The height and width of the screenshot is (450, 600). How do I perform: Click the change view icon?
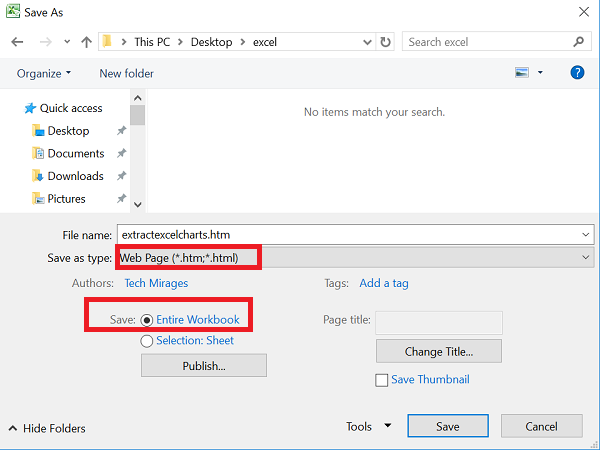(521, 73)
